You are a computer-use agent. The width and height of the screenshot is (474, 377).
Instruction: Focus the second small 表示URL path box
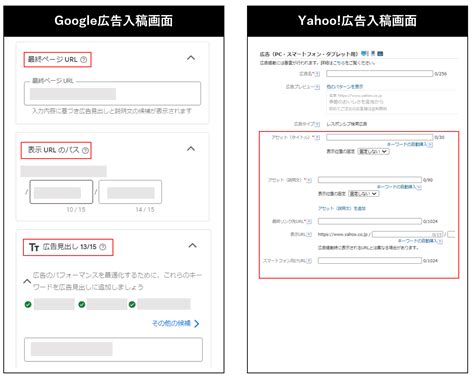point(451,234)
